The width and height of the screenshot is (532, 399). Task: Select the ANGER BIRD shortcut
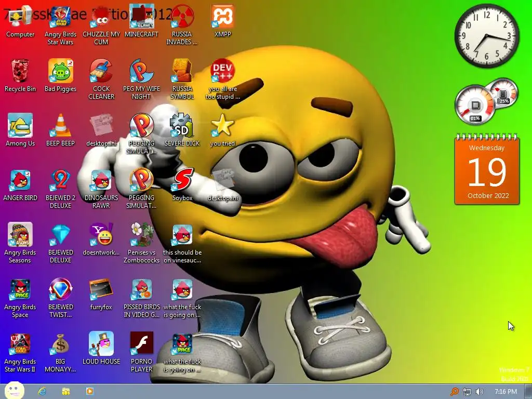(x=20, y=185)
